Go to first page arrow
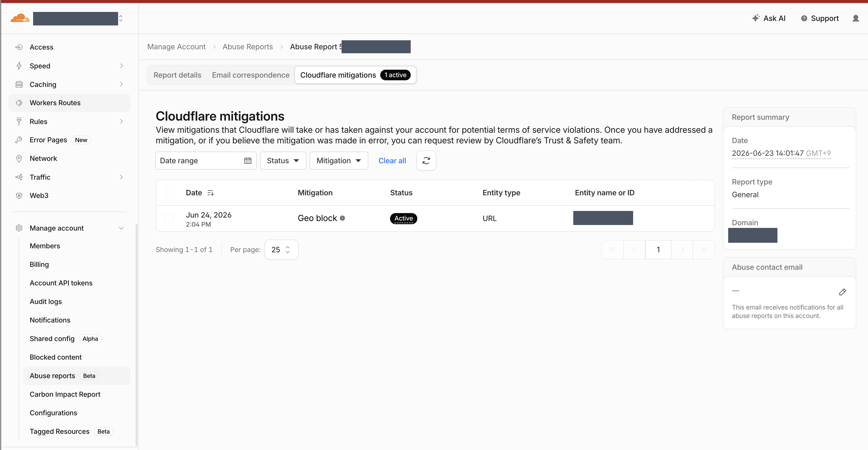The image size is (868, 450). coord(612,249)
